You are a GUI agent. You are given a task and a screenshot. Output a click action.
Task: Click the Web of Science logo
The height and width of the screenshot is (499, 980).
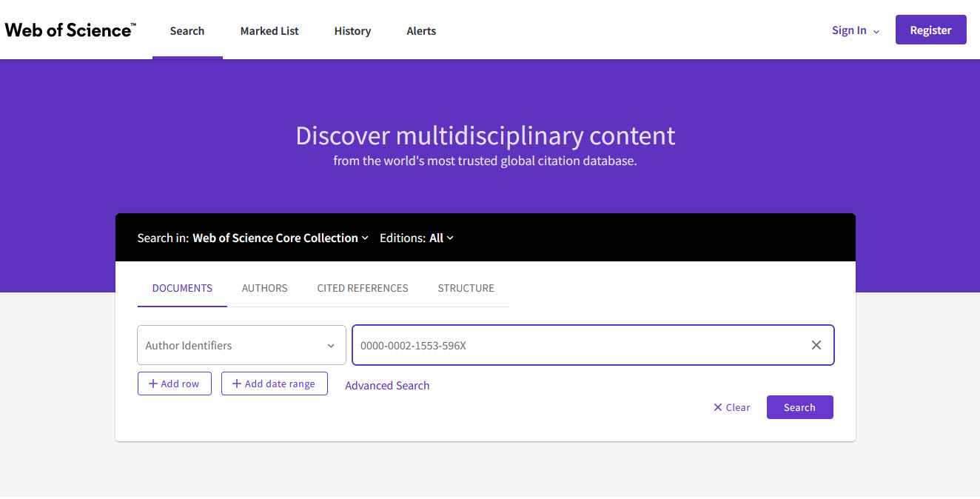[70, 28]
